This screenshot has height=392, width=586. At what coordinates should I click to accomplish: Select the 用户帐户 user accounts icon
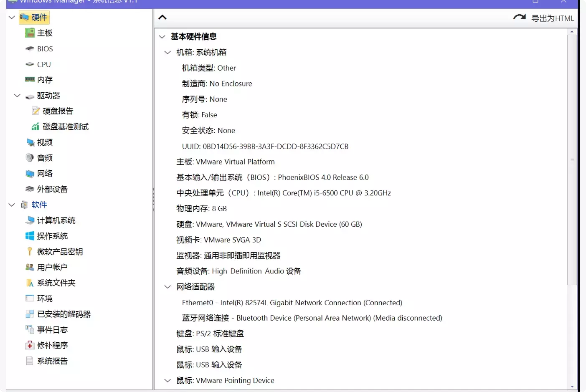pos(29,267)
